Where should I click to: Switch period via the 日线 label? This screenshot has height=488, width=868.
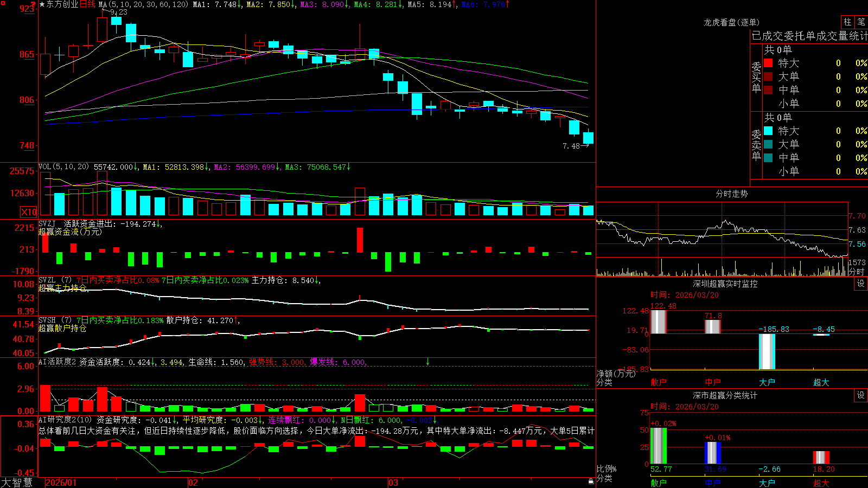coord(87,4)
